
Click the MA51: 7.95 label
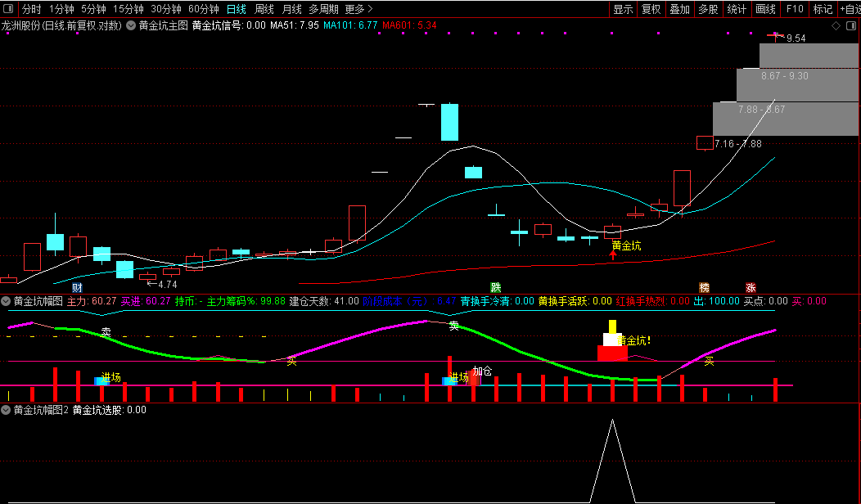[x=295, y=25]
